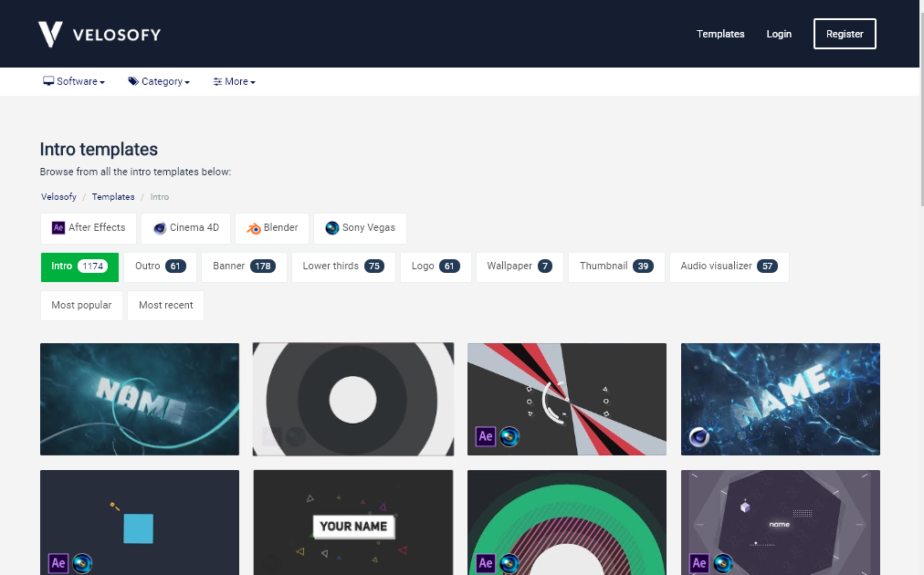Screen dimensions: 924x575
Task: Open the YOUR NAME intro thumbnail
Action: pyautogui.click(x=353, y=523)
